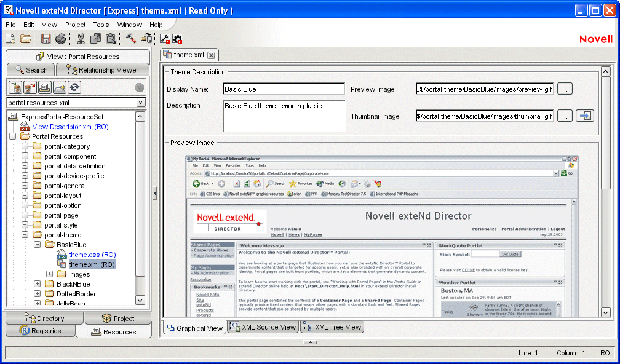Select the Graphical View tab
Viewport: 620px width, 364px height.
pos(194,328)
